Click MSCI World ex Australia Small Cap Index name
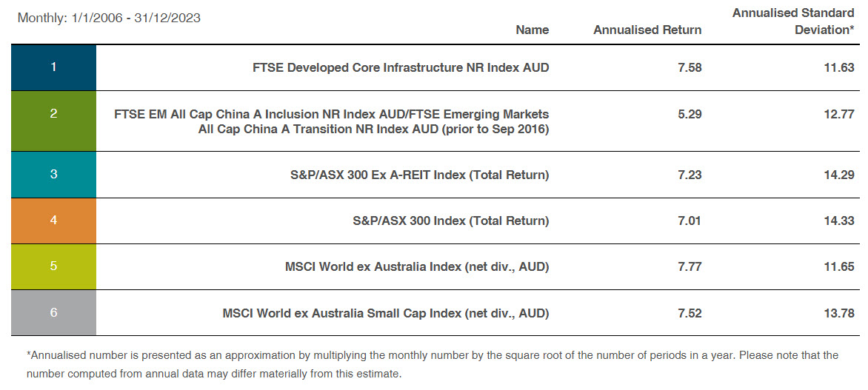This screenshot has height=390, width=868. [386, 313]
